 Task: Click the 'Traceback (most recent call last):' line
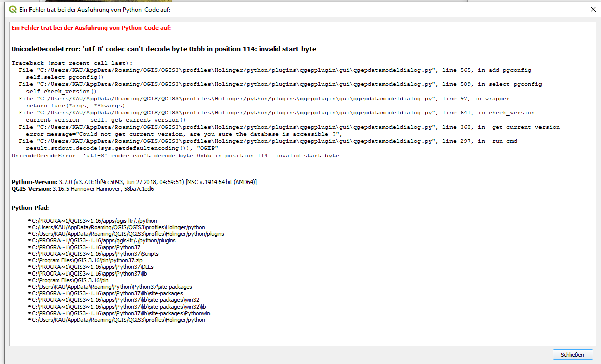[72, 63]
